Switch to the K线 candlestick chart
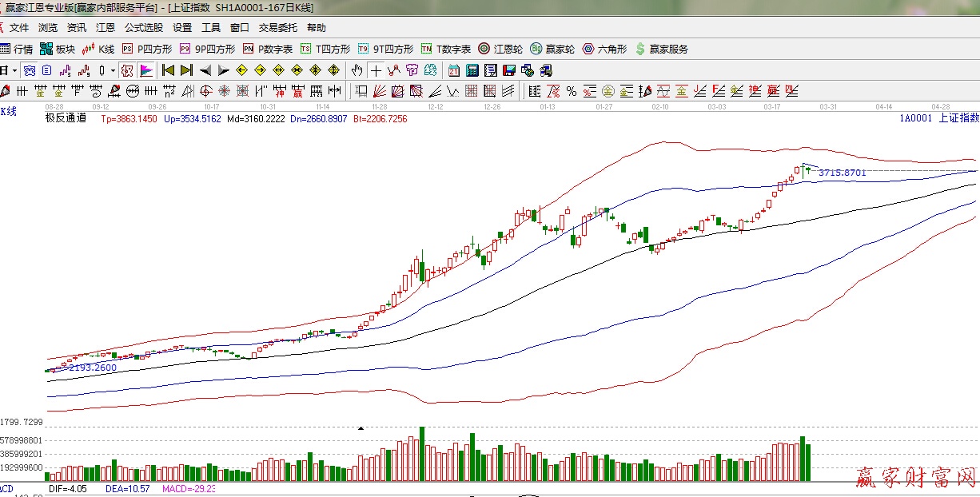Viewport: 980px width, 497px height. 98,49
